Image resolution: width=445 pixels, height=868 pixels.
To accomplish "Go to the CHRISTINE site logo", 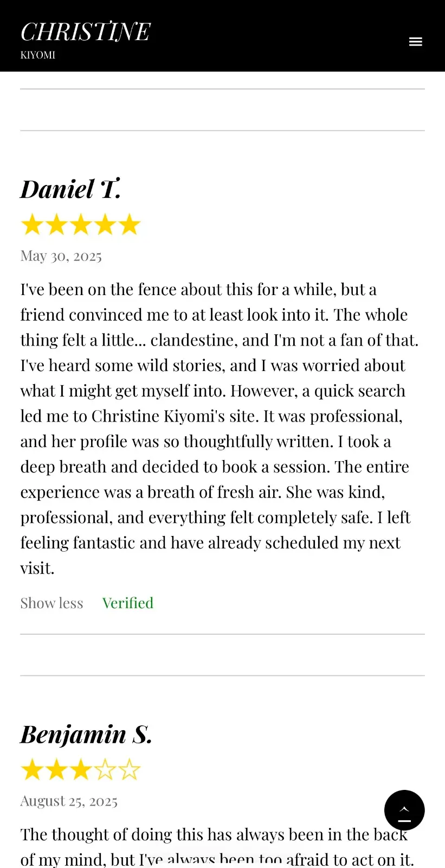I will pos(85,32).
